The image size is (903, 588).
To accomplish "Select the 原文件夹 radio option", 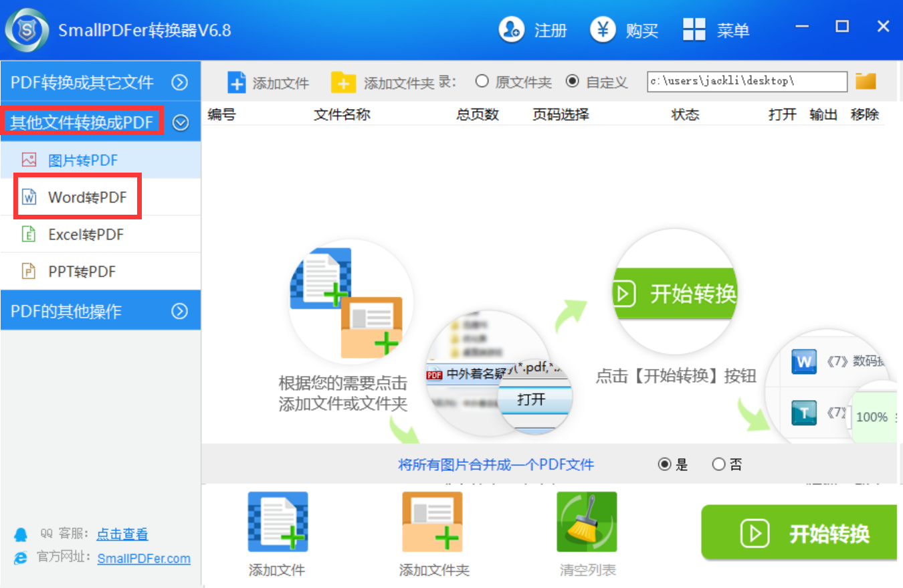I will 482,82.
